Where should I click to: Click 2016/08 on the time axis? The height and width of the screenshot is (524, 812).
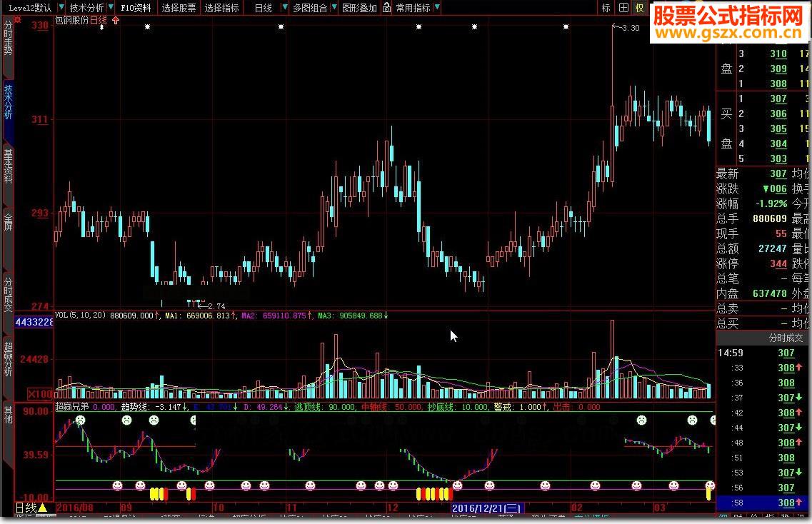pyautogui.click(x=74, y=508)
